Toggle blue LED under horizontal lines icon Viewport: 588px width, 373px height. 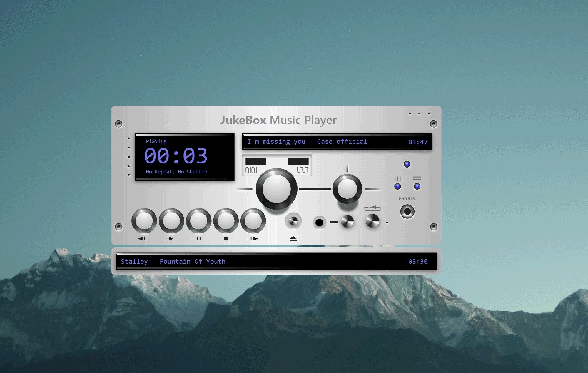tap(417, 186)
